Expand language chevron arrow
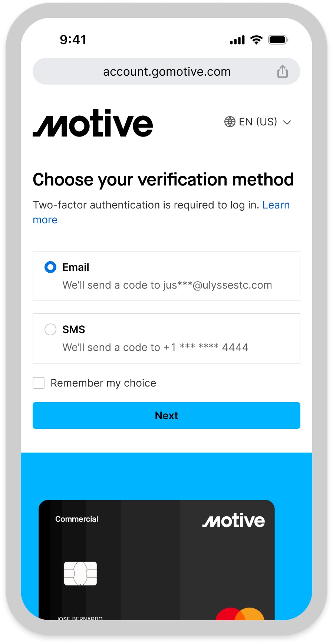This screenshot has height=644, width=333. 287,122
